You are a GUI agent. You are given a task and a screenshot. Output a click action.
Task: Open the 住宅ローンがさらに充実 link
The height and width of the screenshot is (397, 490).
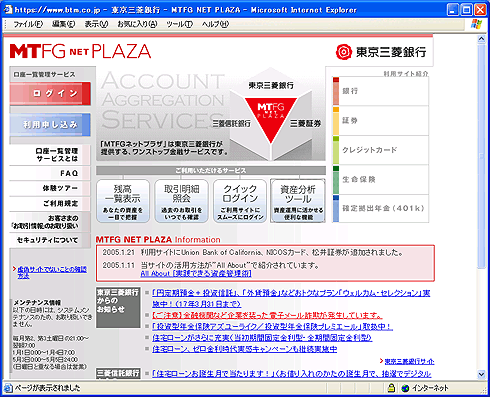point(262,338)
